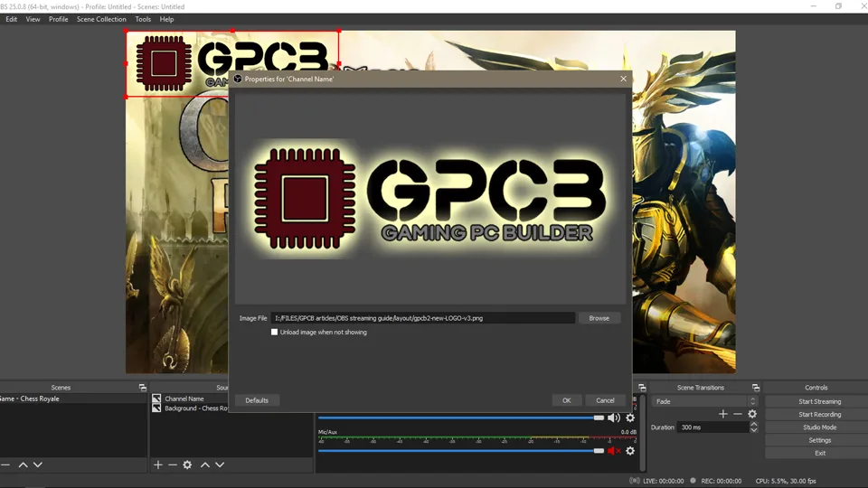The height and width of the screenshot is (488, 868).
Task: Open the Tools menu
Action: pyautogui.click(x=143, y=19)
